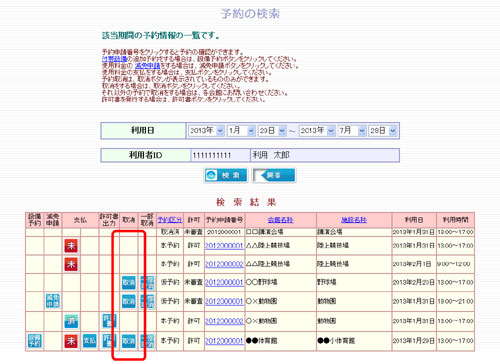Click the 戻る back button
The width and height of the screenshot is (500, 364).
click(274, 175)
